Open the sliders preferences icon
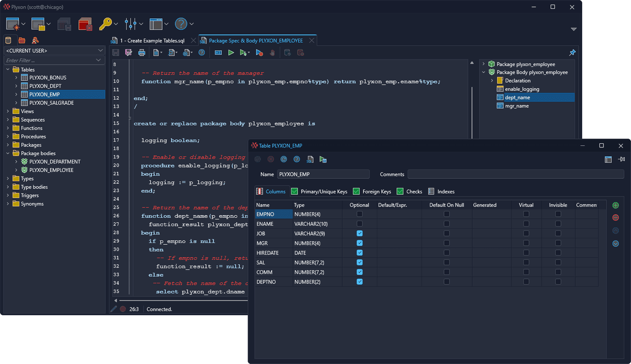Viewport: 631px width, 364px height. pyautogui.click(x=131, y=24)
